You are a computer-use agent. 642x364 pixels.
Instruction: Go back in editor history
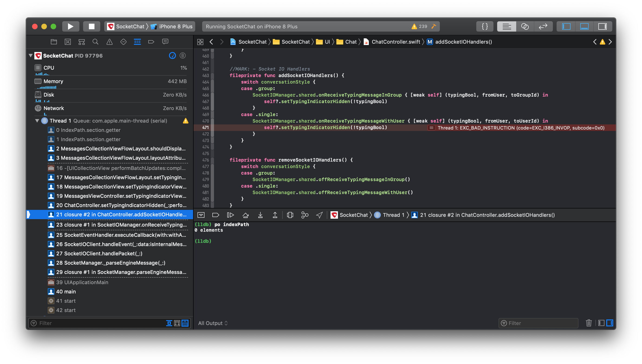(211, 42)
